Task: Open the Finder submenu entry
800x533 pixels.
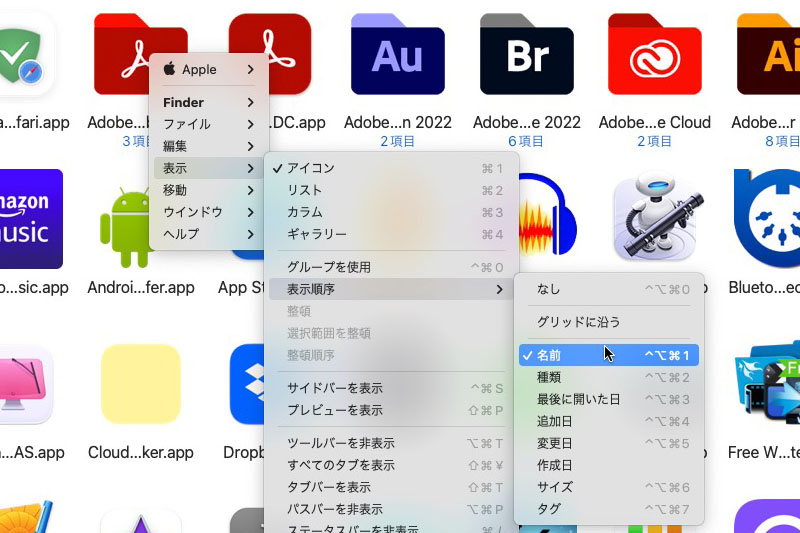Action: [x=209, y=103]
